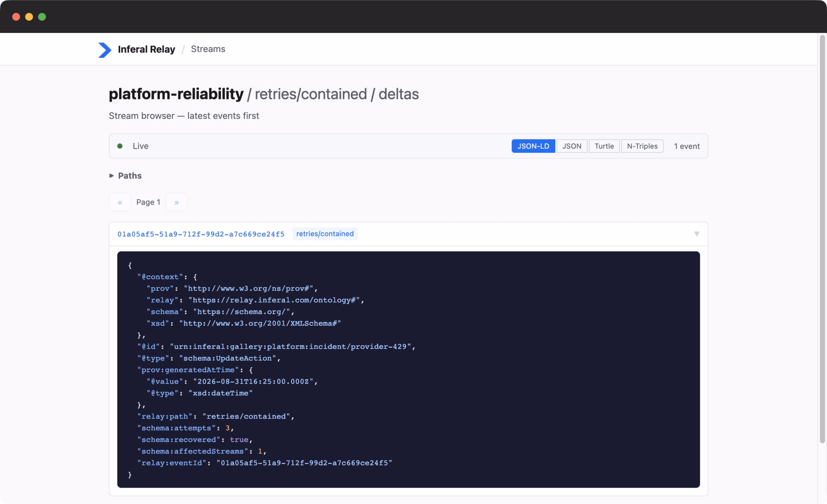This screenshot has width=827, height=504.
Task: Click the relay ontology URL value
Action: click(274, 300)
